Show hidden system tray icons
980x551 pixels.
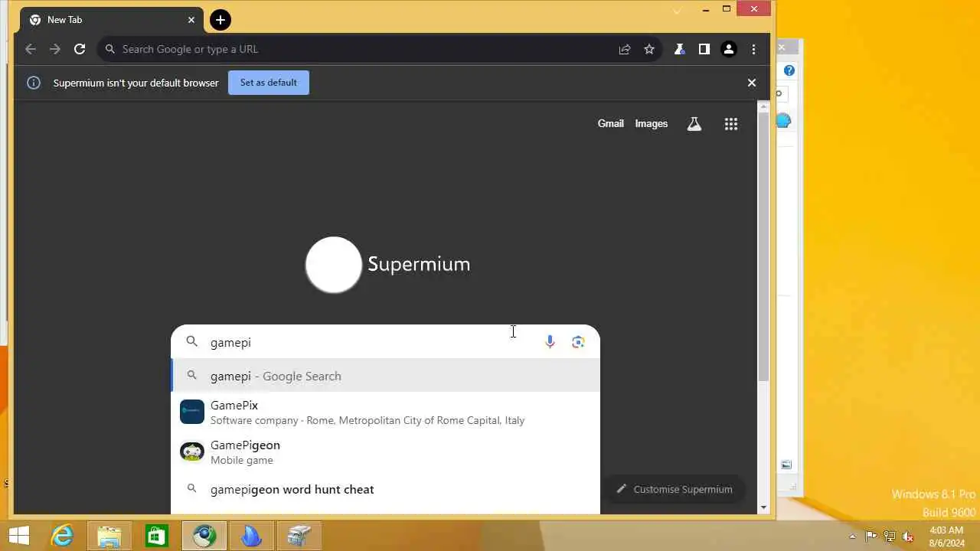[852, 536]
